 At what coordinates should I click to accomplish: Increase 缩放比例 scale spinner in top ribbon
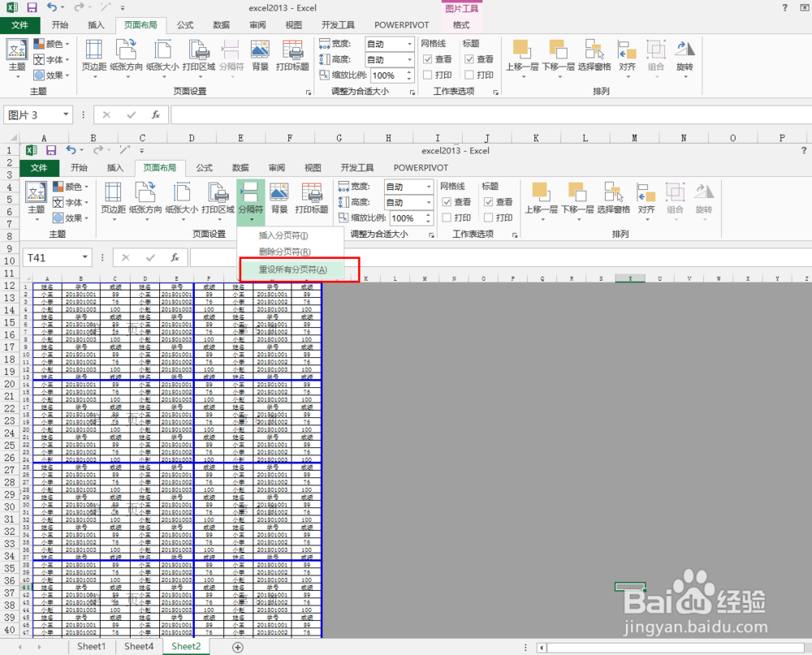click(x=409, y=72)
